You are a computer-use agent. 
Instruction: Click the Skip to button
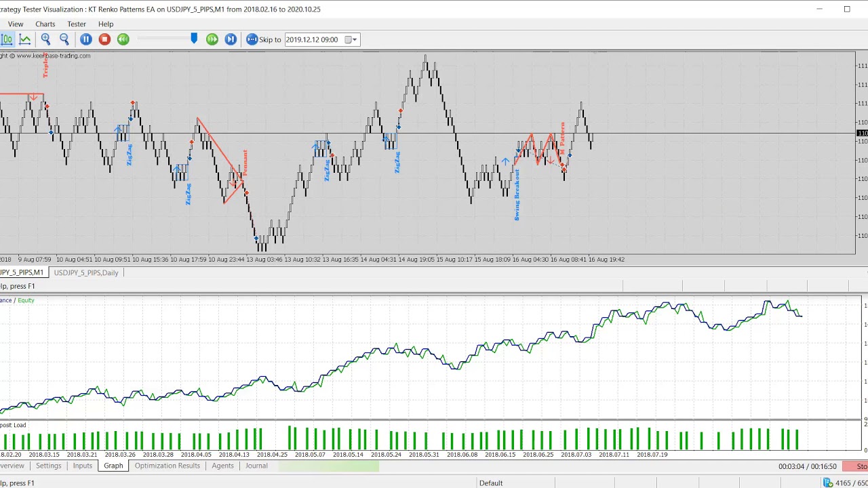264,39
